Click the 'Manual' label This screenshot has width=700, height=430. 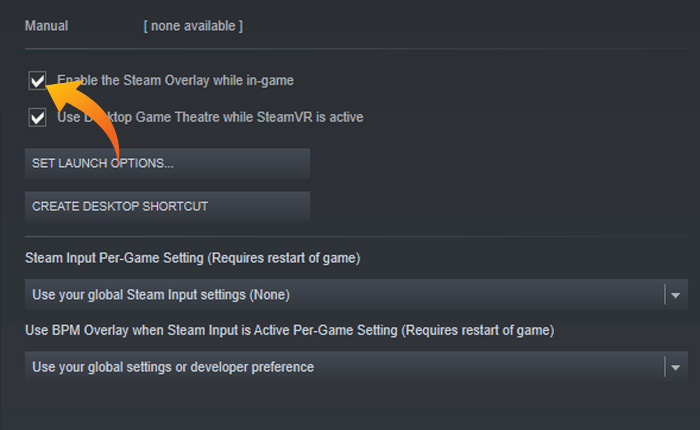[x=46, y=25]
